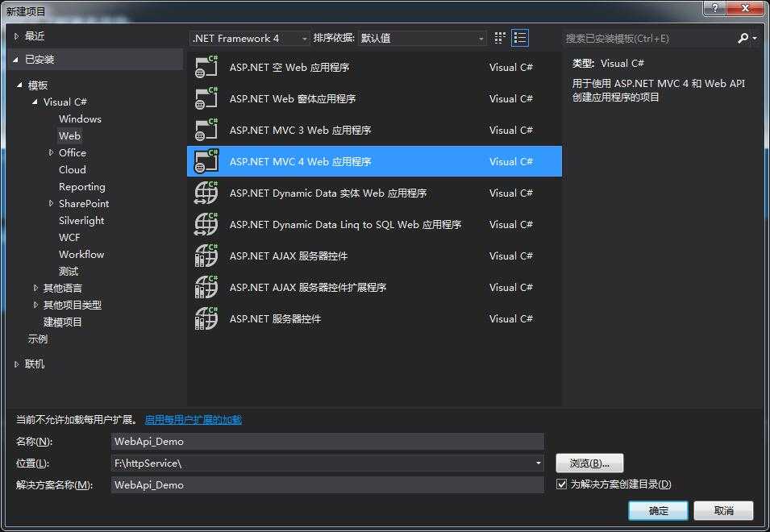Select the 测试 category

[x=69, y=272]
